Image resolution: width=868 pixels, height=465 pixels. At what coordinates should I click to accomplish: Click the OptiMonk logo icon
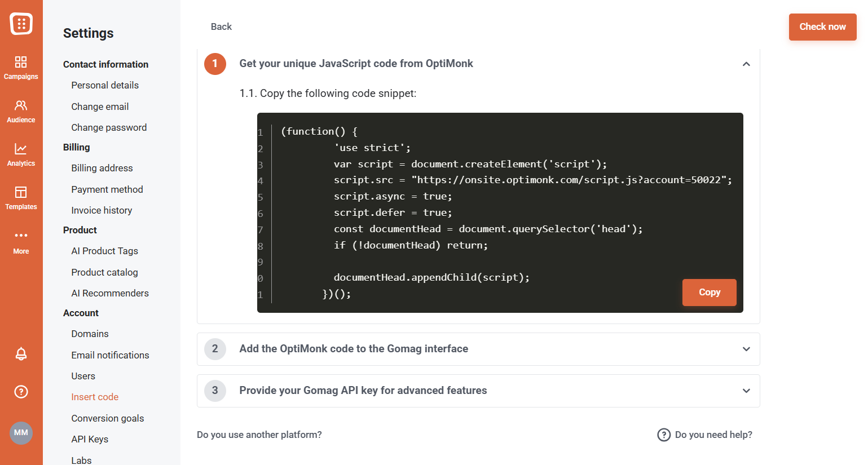pyautogui.click(x=21, y=23)
